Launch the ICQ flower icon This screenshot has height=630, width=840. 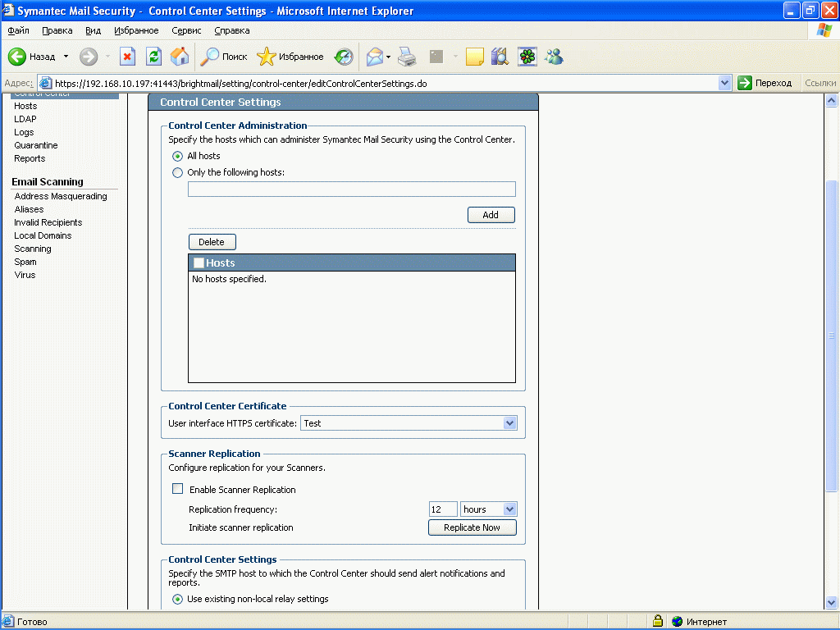(527, 57)
